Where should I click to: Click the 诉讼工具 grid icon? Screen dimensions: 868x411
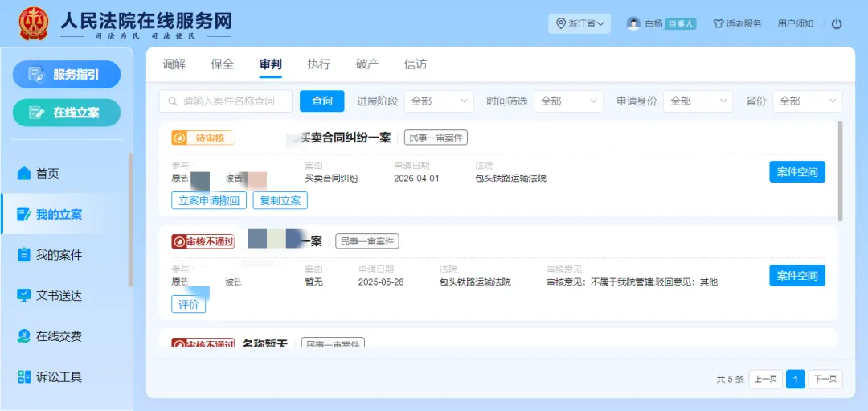click(x=24, y=377)
